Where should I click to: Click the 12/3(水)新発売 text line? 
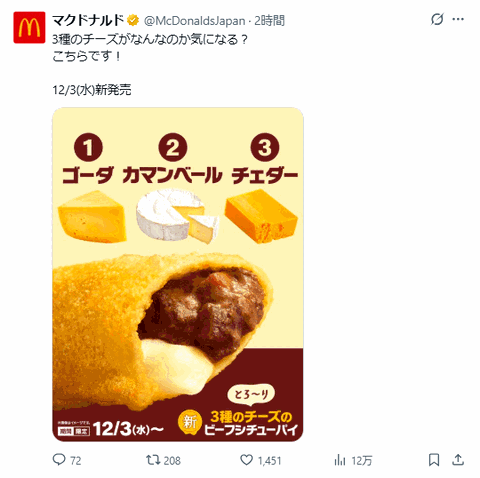92,90
